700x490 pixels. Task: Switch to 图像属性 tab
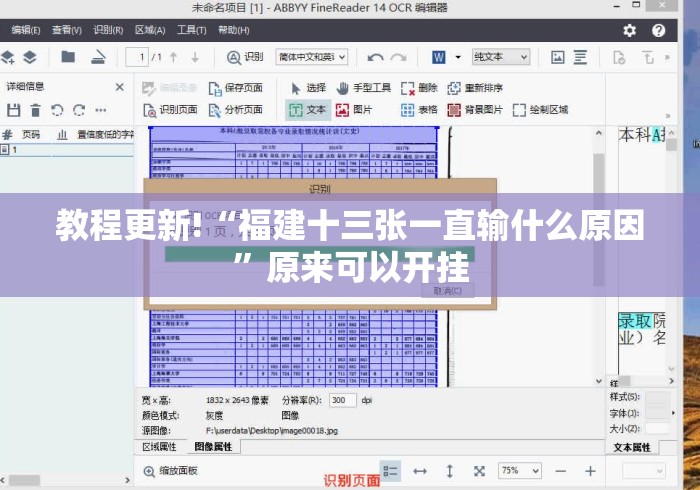pyautogui.click(x=213, y=447)
